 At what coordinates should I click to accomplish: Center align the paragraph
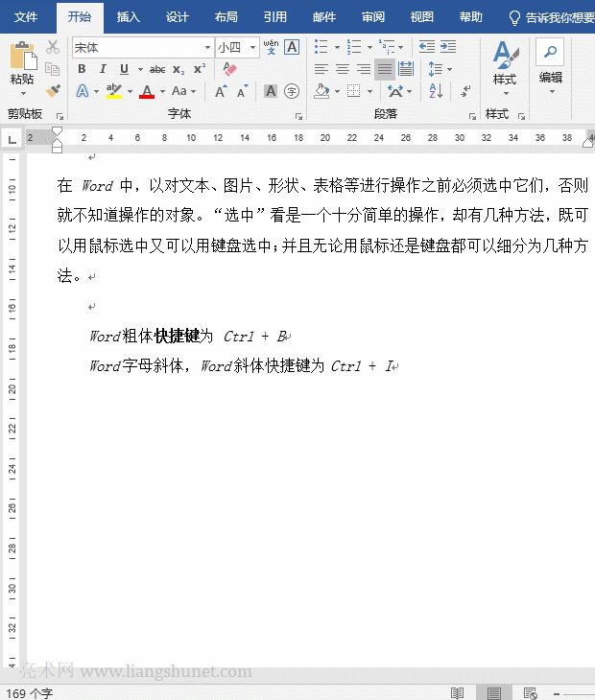[x=343, y=69]
